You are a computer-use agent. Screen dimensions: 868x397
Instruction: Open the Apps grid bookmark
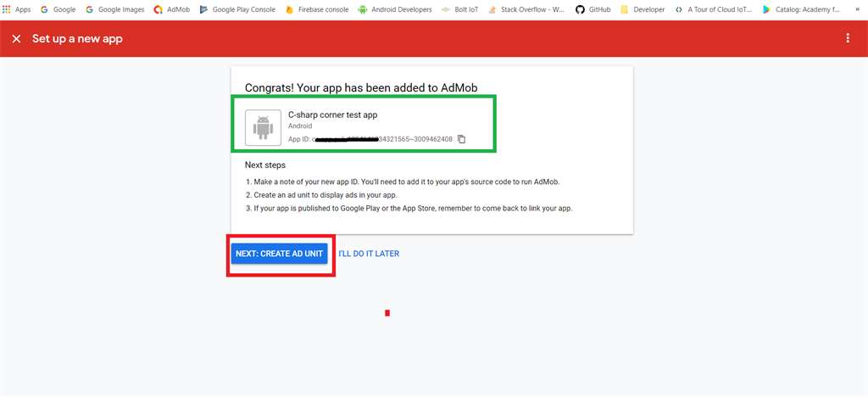(17, 9)
